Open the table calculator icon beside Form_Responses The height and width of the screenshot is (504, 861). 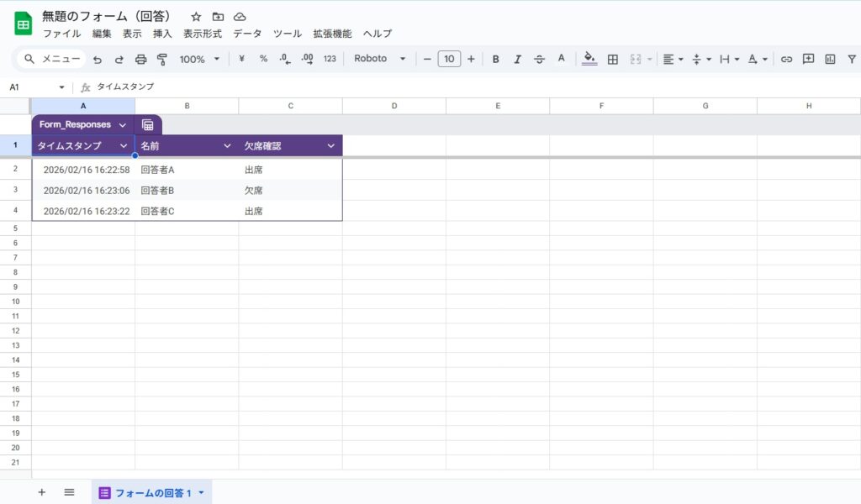pos(148,125)
